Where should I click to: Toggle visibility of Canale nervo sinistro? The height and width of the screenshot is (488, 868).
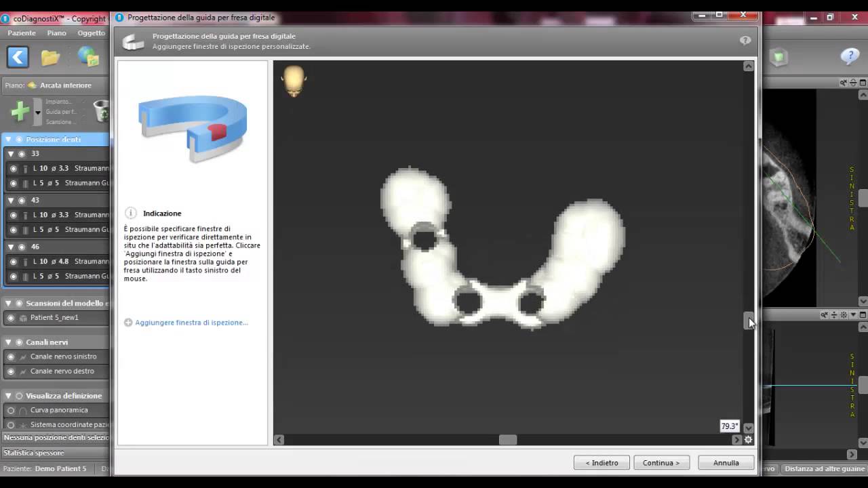pos(11,357)
